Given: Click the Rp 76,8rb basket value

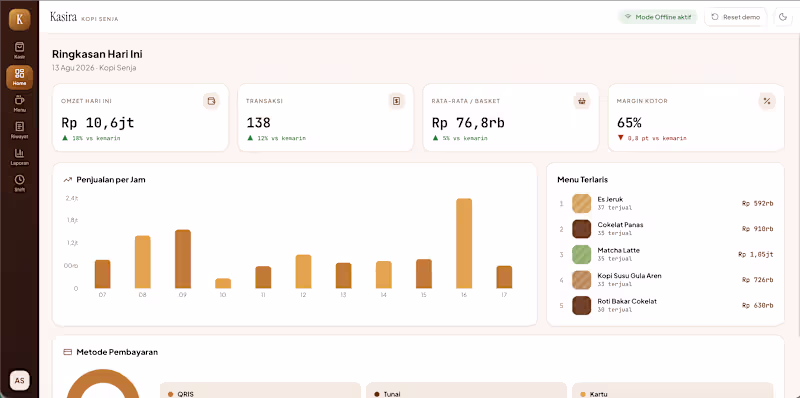Looking at the screenshot, I should [x=468, y=122].
